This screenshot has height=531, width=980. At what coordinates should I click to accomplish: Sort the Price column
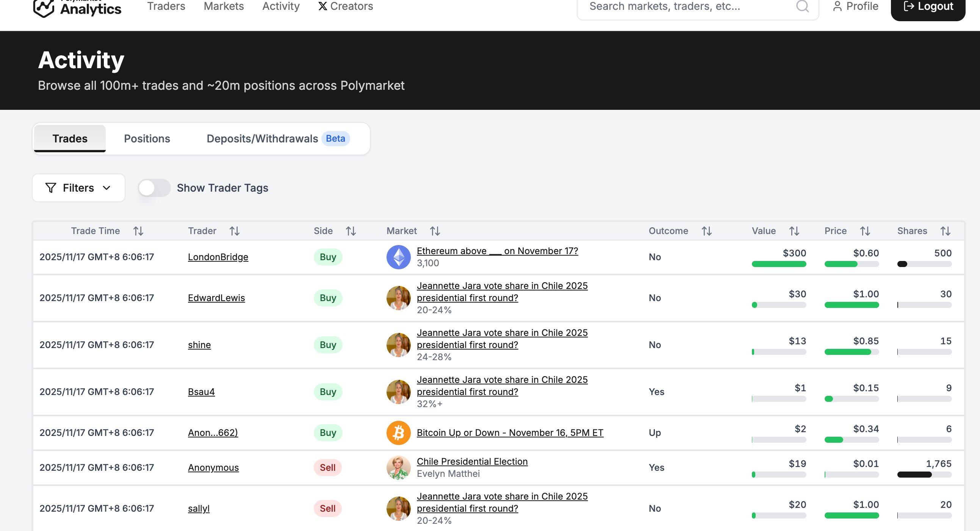(865, 231)
